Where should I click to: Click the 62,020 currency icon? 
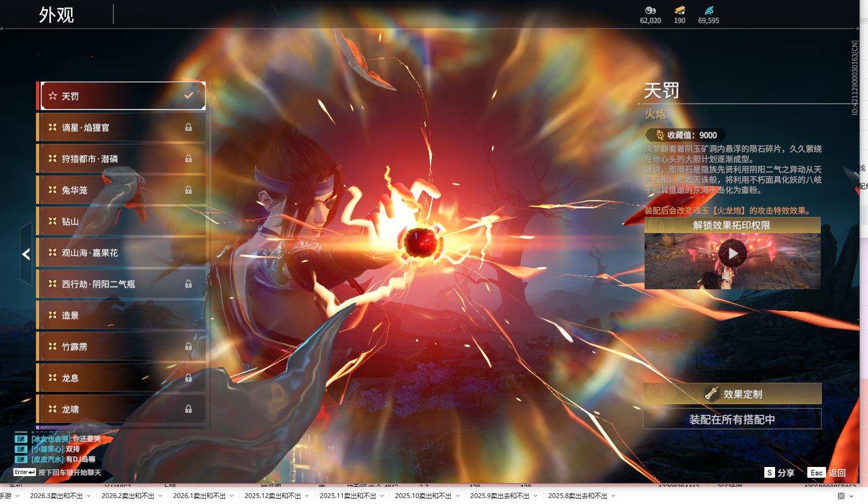[x=650, y=10]
